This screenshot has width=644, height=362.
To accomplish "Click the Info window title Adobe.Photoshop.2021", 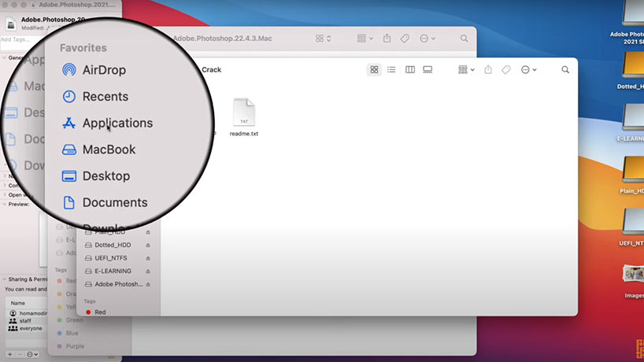I will click(77, 5).
